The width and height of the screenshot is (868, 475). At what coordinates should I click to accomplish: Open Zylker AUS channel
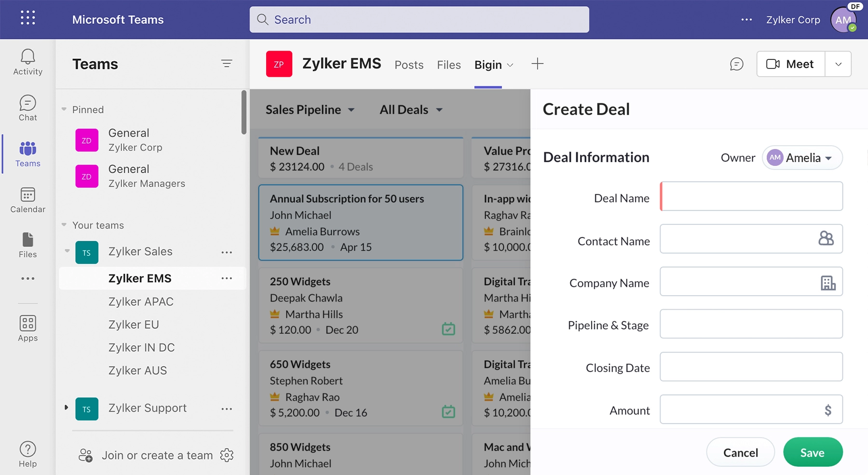pos(137,371)
